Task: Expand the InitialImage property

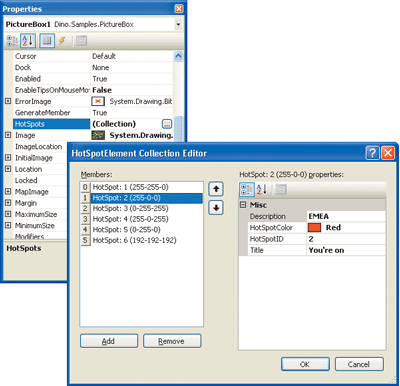Action: pos(8,158)
